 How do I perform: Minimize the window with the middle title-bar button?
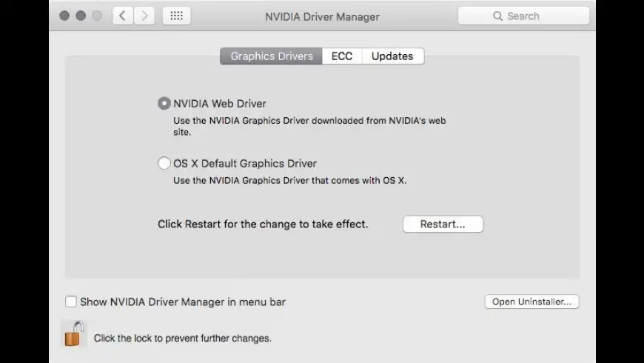point(81,16)
